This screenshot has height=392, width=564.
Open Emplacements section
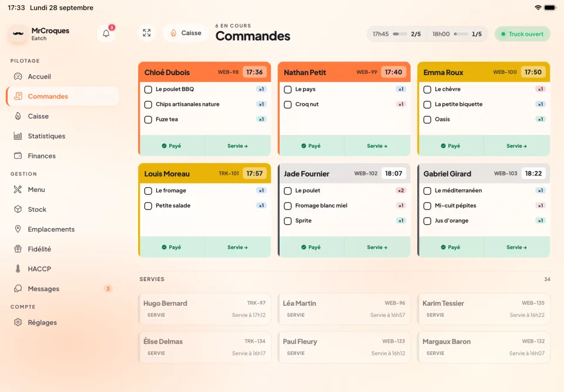(x=63, y=229)
